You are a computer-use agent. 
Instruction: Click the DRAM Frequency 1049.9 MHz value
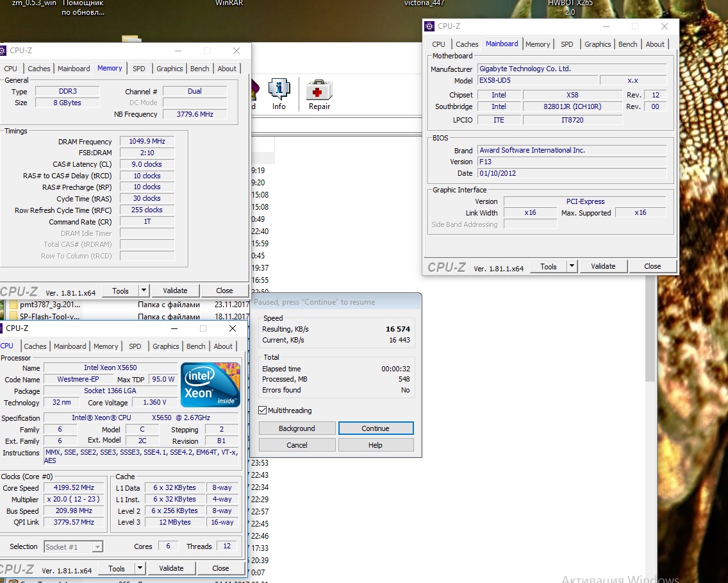pos(147,141)
